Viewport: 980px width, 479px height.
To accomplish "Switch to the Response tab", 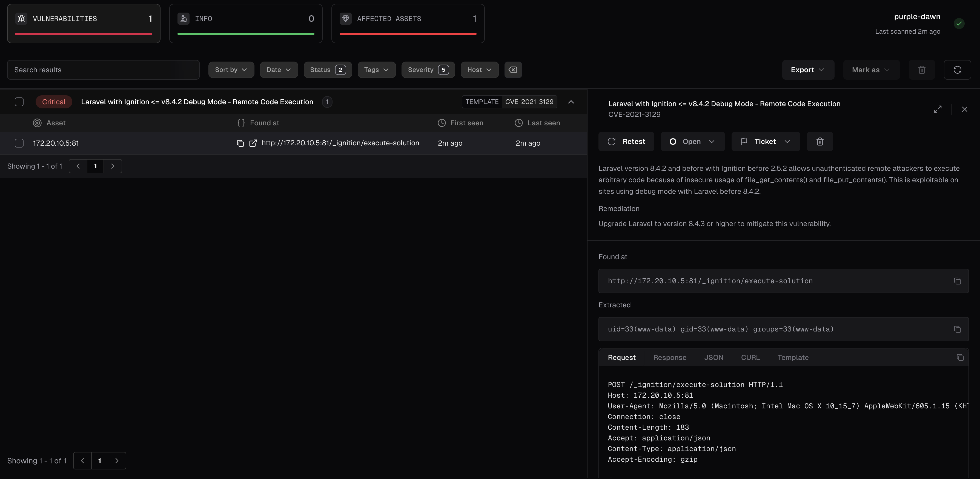I will [670, 358].
